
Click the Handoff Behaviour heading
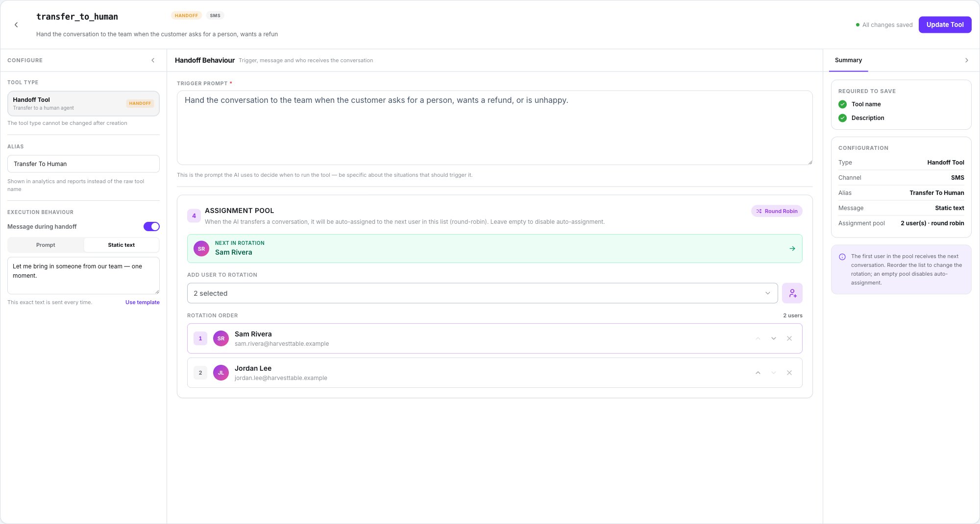pos(205,60)
